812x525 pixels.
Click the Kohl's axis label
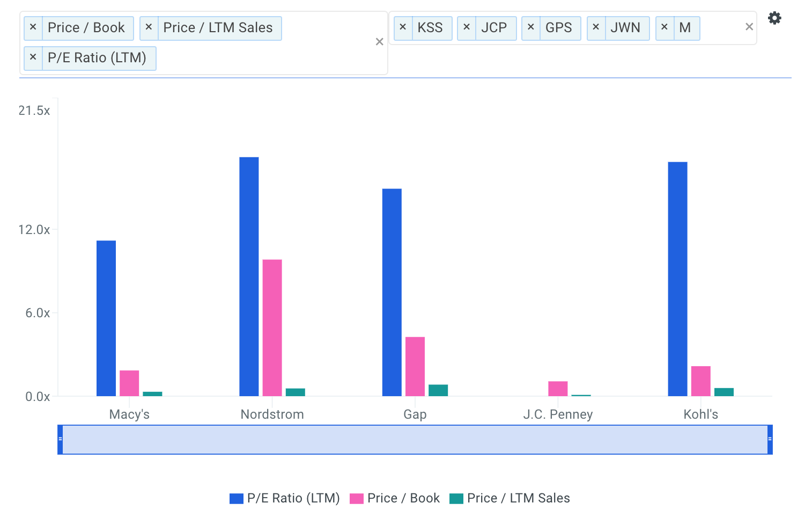pos(700,414)
